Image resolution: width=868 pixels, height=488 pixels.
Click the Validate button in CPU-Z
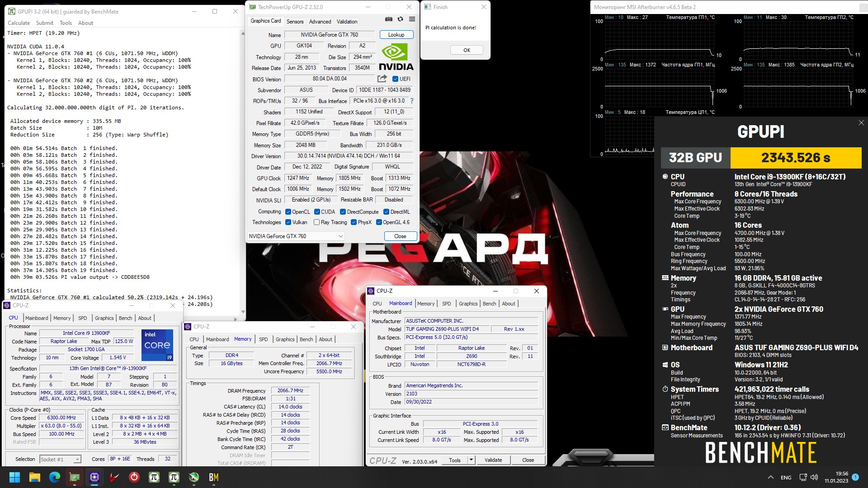coord(493,460)
